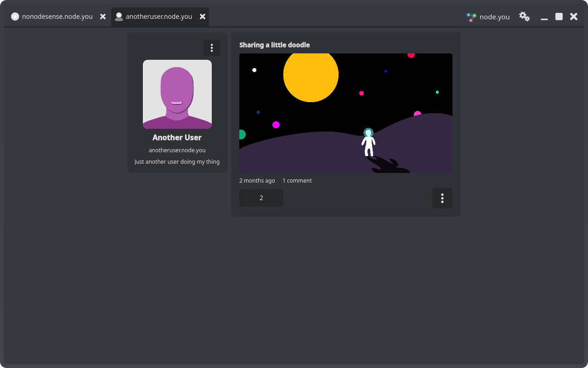Screen dimensions: 588x368
Task: Click the anotheruser.node.you address under the avatar
Action: point(177,150)
